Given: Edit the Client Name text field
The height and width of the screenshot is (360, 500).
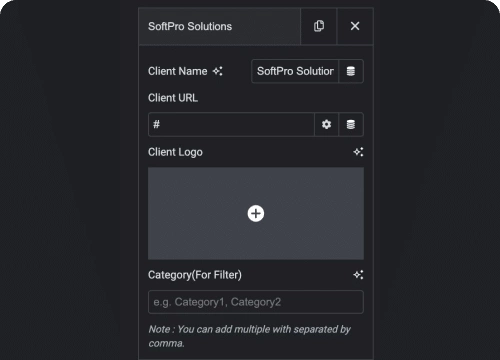Looking at the screenshot, I should click(295, 71).
